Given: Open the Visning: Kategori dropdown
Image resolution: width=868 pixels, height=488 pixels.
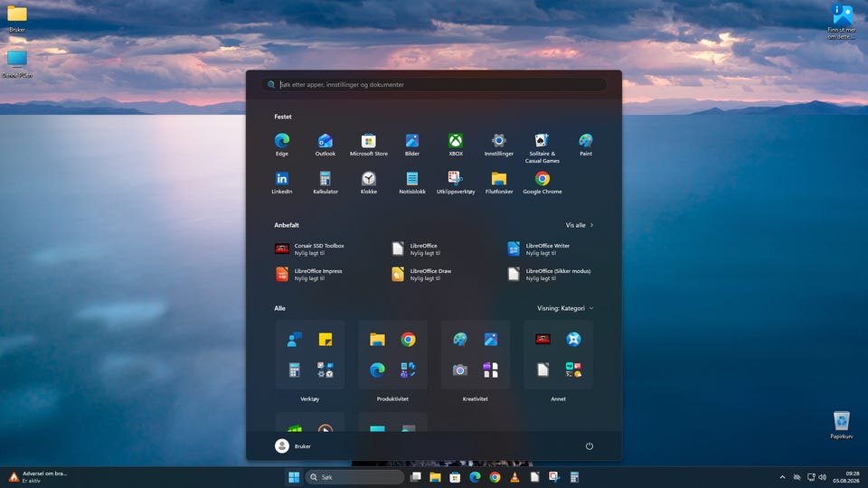Looking at the screenshot, I should pos(565,308).
